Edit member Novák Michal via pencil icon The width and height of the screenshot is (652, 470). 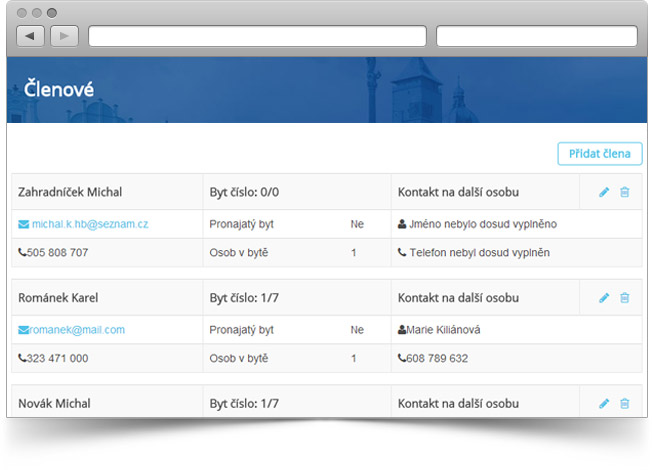[604, 403]
